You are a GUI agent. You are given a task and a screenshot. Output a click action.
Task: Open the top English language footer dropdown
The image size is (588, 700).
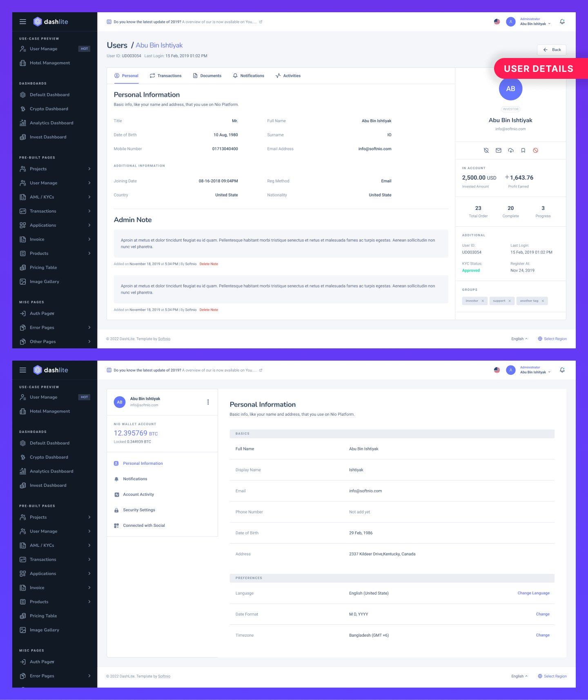pyautogui.click(x=519, y=339)
